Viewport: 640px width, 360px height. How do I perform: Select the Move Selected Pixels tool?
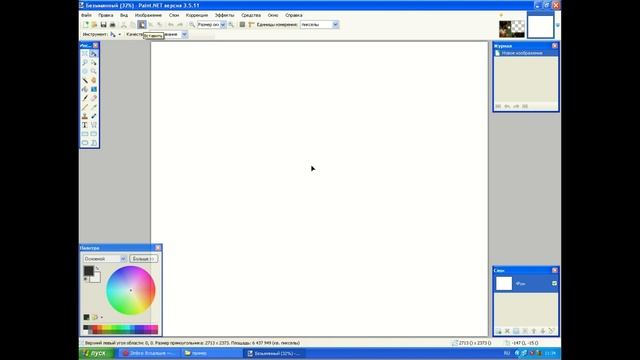94,54
